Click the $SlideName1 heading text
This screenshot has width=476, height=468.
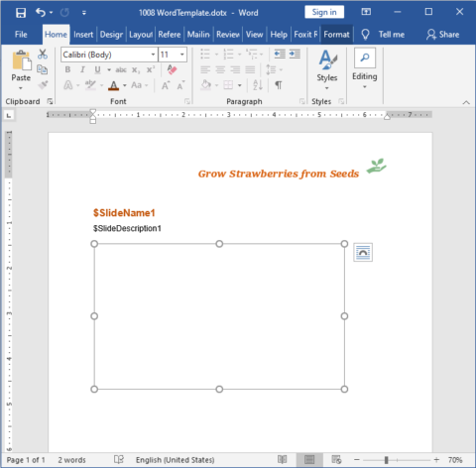[124, 213]
